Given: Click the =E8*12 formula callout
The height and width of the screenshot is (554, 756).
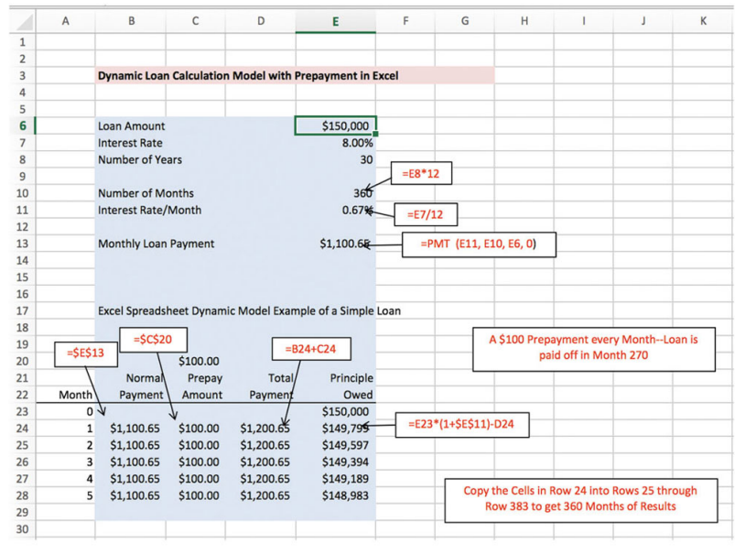Looking at the screenshot, I should (x=420, y=173).
